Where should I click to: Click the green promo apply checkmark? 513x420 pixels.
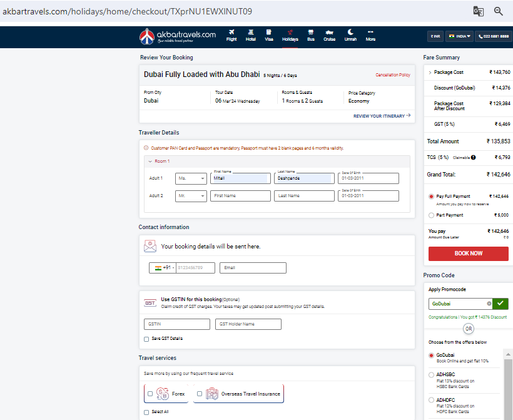click(500, 304)
